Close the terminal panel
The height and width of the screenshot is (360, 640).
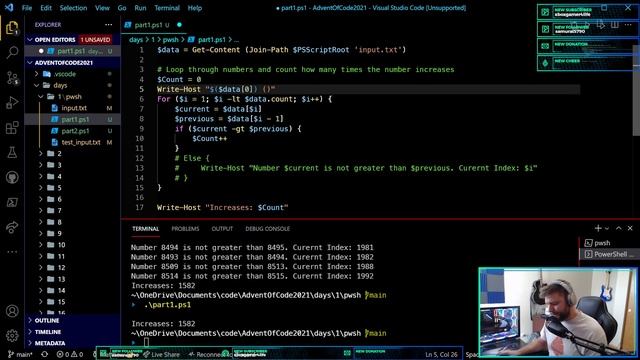[x=630, y=228]
